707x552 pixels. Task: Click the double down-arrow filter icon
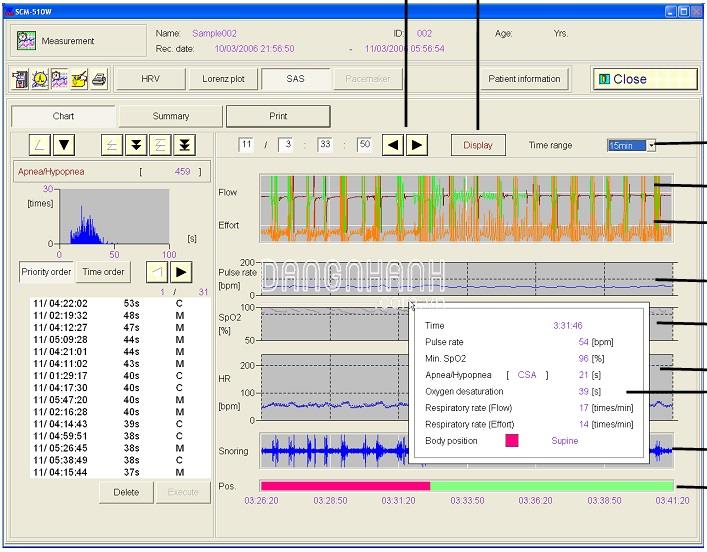tap(136, 145)
